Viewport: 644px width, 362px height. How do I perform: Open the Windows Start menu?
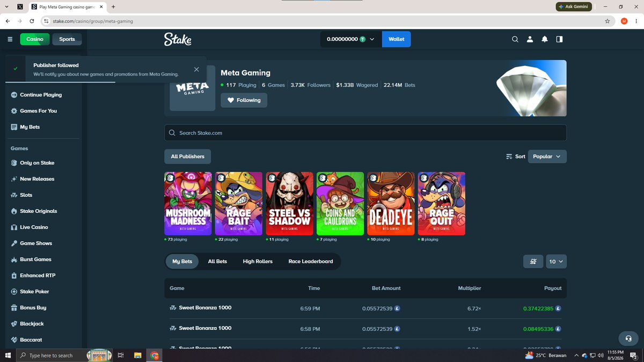(x=8, y=355)
